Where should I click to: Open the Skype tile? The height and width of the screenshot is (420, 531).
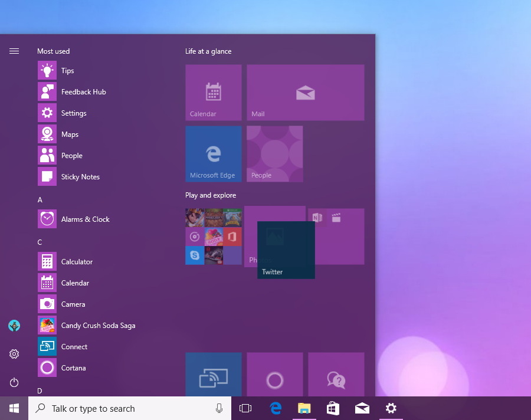(x=195, y=255)
